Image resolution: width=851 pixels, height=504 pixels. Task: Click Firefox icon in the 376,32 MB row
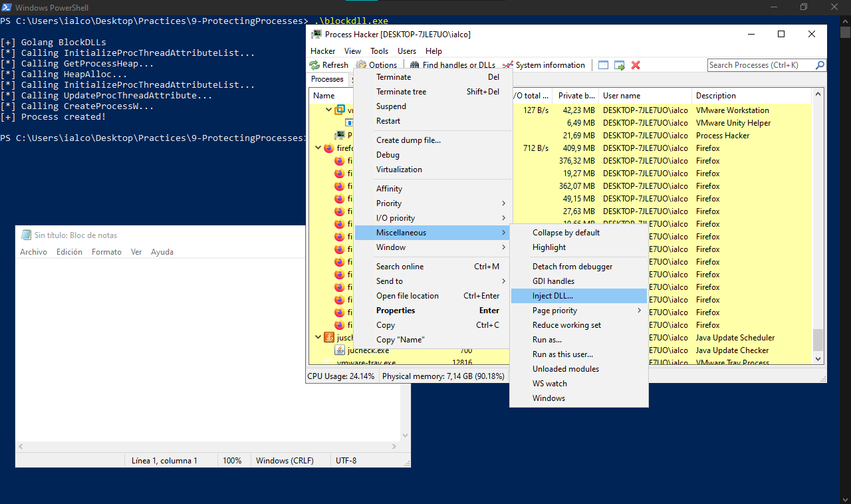(340, 161)
